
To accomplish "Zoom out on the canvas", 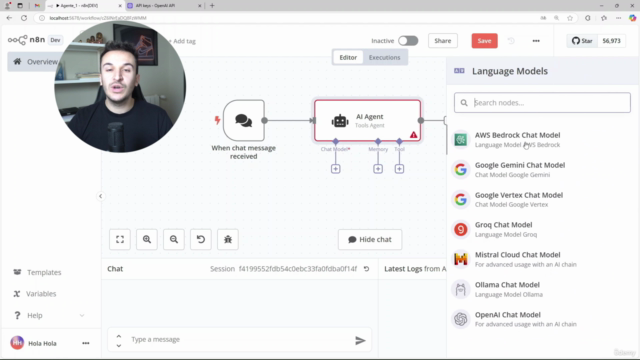I will [x=174, y=239].
